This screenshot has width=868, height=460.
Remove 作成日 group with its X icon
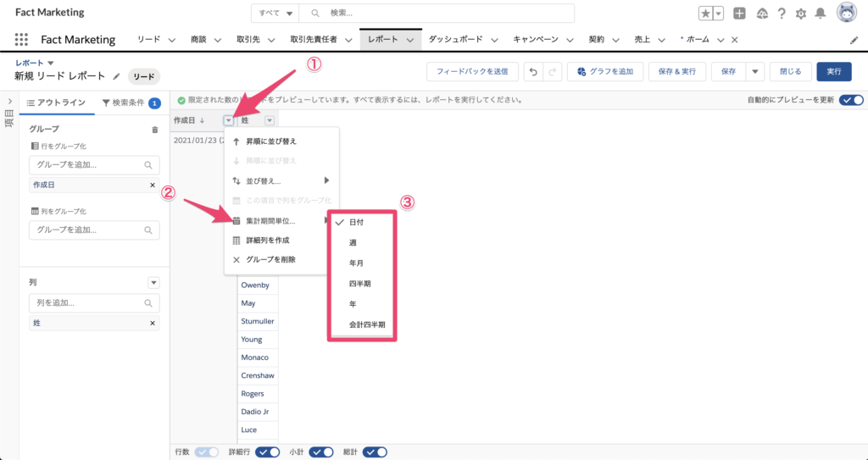[153, 185]
